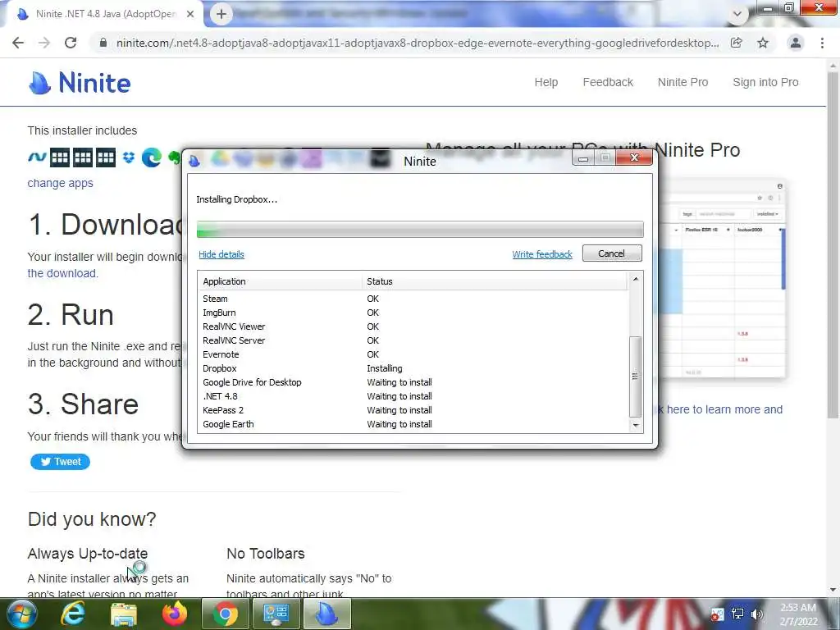Cancel the Ninite installation
The height and width of the screenshot is (630, 840).
(612, 253)
